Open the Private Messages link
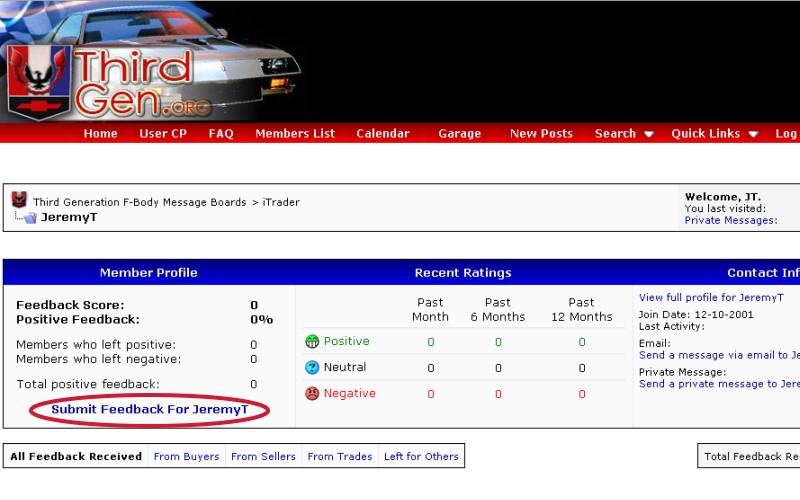Image resolution: width=800 pixels, height=500 pixels. point(730,220)
